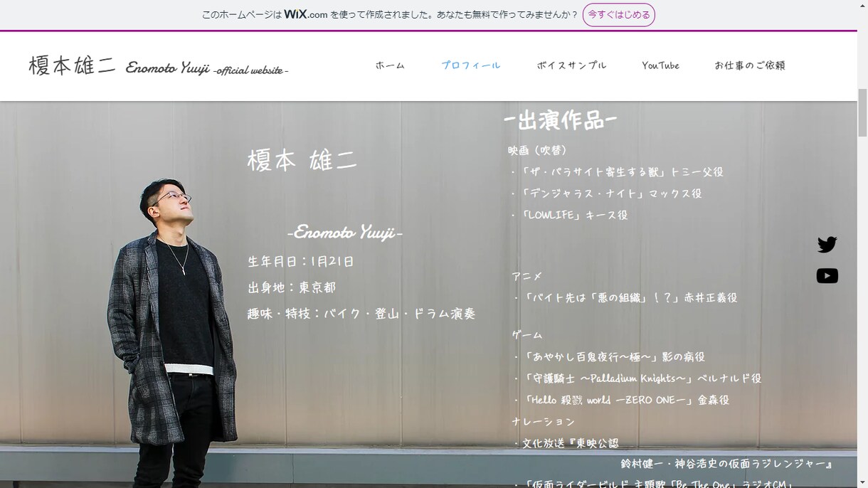868x488 pixels.
Task: Click the 出身地：東京都 line
Action: [292, 287]
